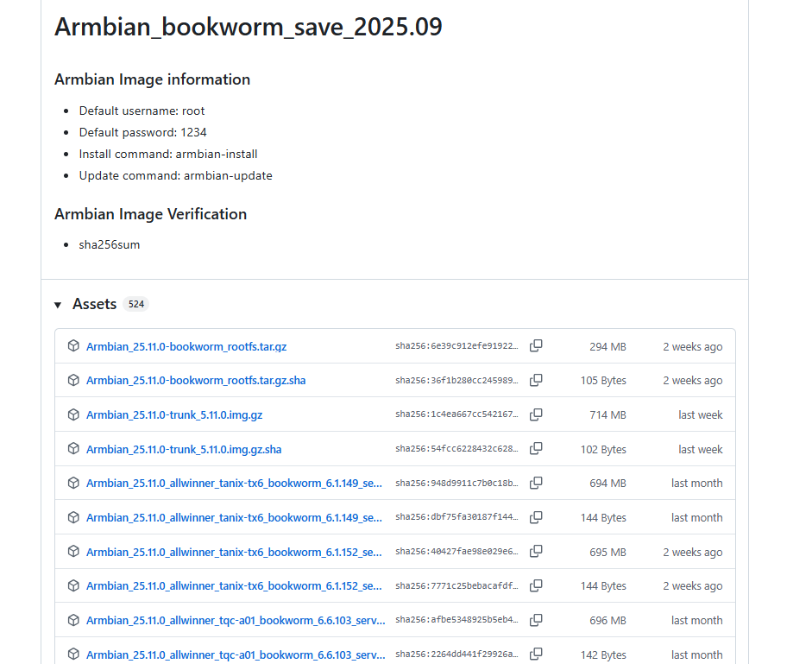Download the 694 MB tanix-tx6 6.1.149 file
The image size is (812, 664).
(234, 483)
